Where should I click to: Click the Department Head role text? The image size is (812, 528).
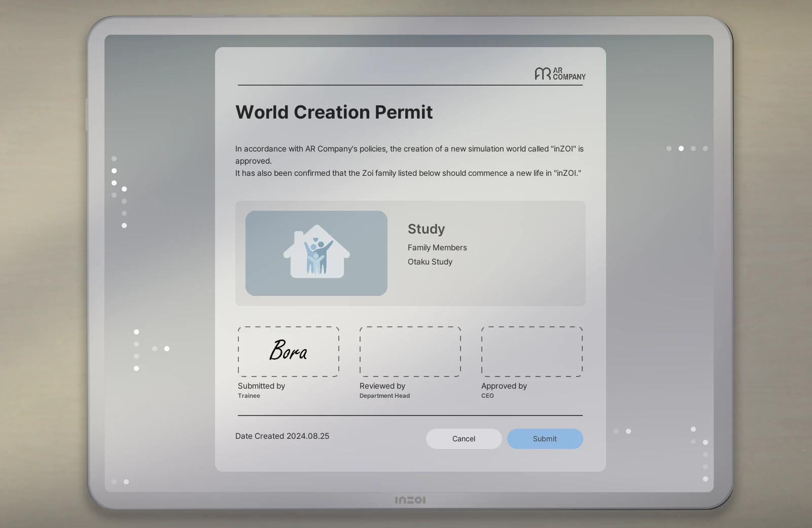pyautogui.click(x=384, y=396)
